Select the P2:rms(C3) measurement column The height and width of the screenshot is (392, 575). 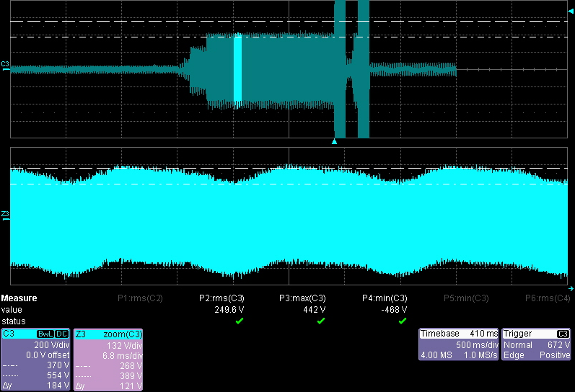tap(221, 298)
